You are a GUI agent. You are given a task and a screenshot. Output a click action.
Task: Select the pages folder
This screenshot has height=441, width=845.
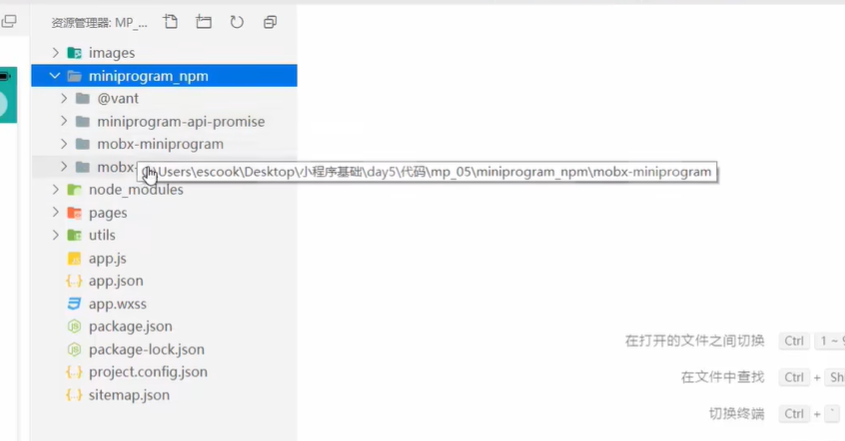(x=164, y=212)
